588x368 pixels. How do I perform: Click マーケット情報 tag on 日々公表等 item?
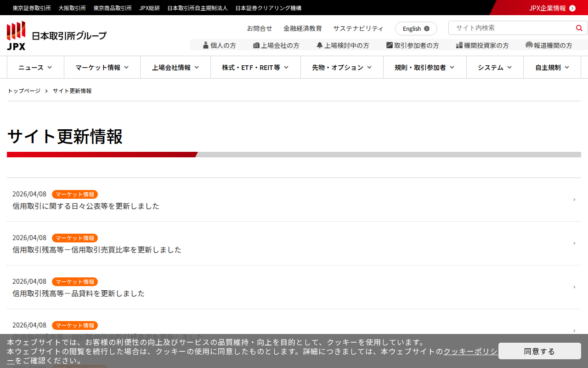coord(75,195)
